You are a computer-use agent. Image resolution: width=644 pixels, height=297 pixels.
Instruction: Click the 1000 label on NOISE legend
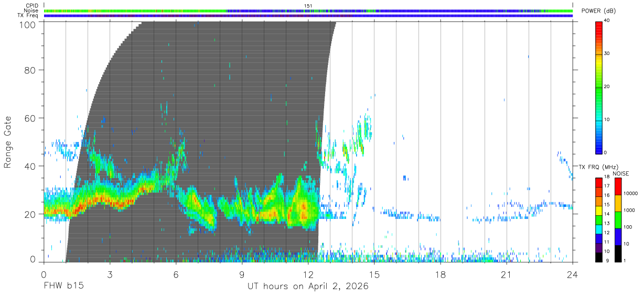click(x=629, y=210)
